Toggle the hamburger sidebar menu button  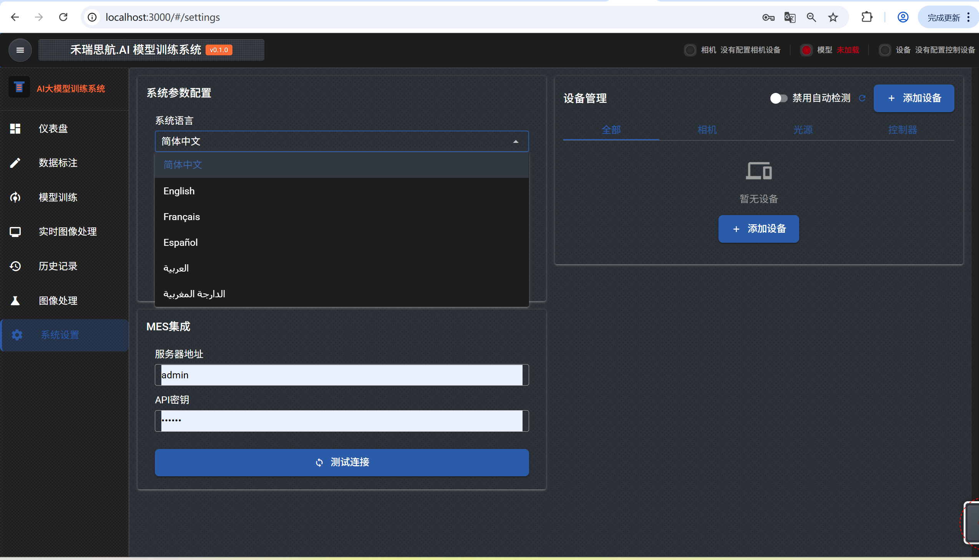coord(20,50)
